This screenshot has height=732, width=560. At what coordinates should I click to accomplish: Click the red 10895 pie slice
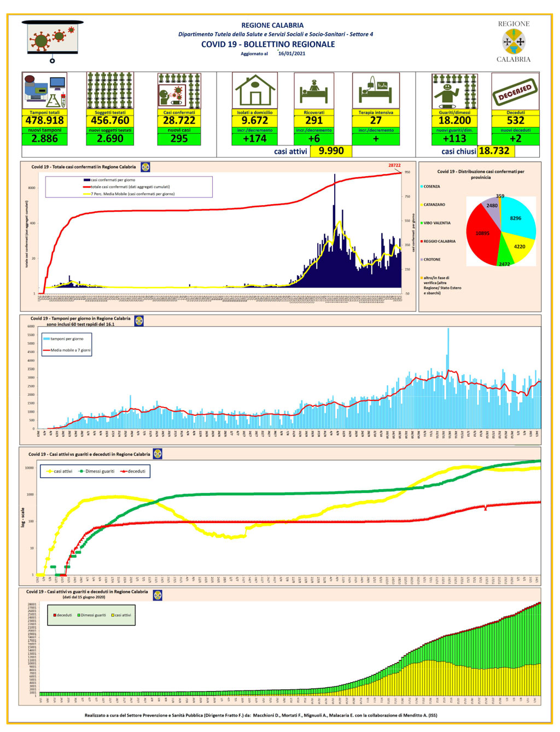click(481, 235)
